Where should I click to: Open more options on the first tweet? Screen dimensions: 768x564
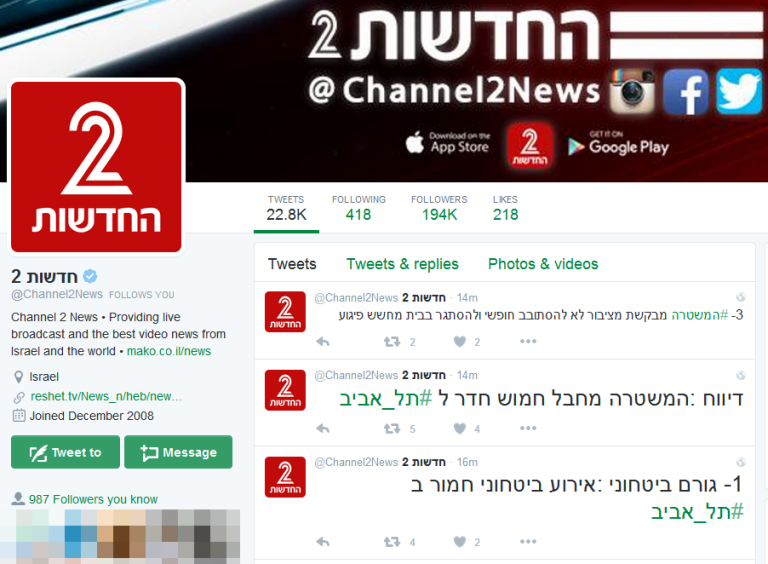[528, 341]
